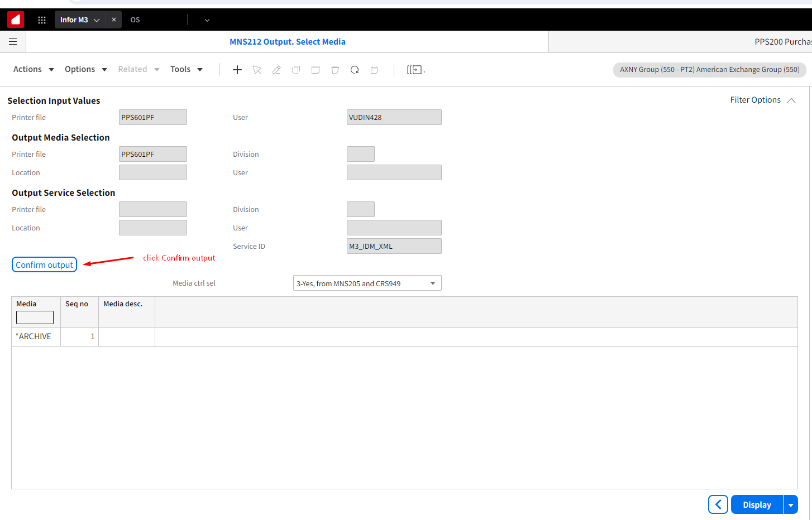Open the Media ctrl sel dropdown

pos(367,283)
